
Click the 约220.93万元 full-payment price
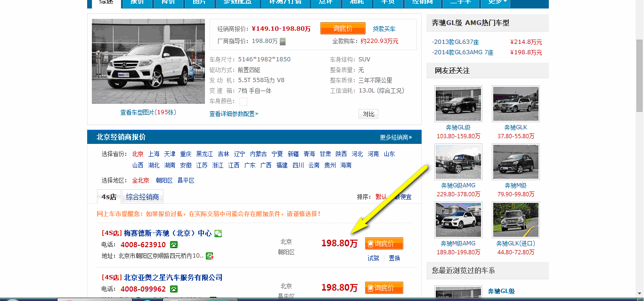[x=380, y=41]
